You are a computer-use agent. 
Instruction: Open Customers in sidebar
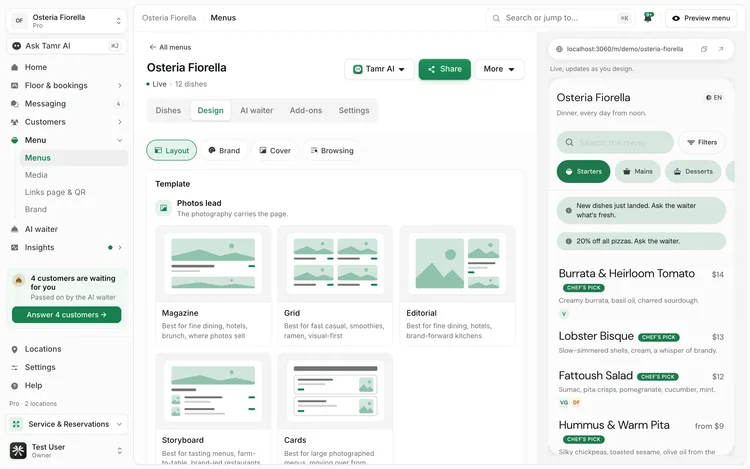(67, 122)
